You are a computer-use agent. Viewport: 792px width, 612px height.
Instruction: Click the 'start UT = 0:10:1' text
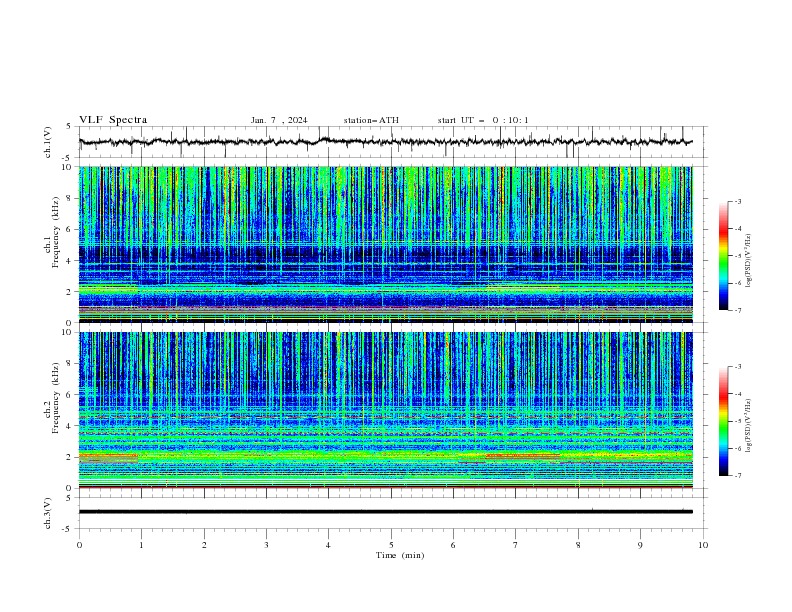click(483, 120)
